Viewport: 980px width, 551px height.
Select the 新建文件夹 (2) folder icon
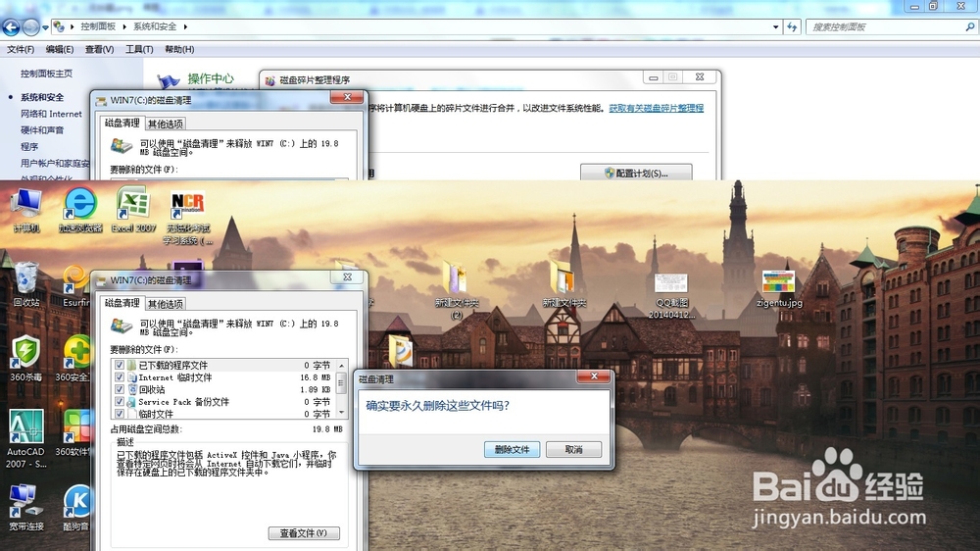click(457, 289)
